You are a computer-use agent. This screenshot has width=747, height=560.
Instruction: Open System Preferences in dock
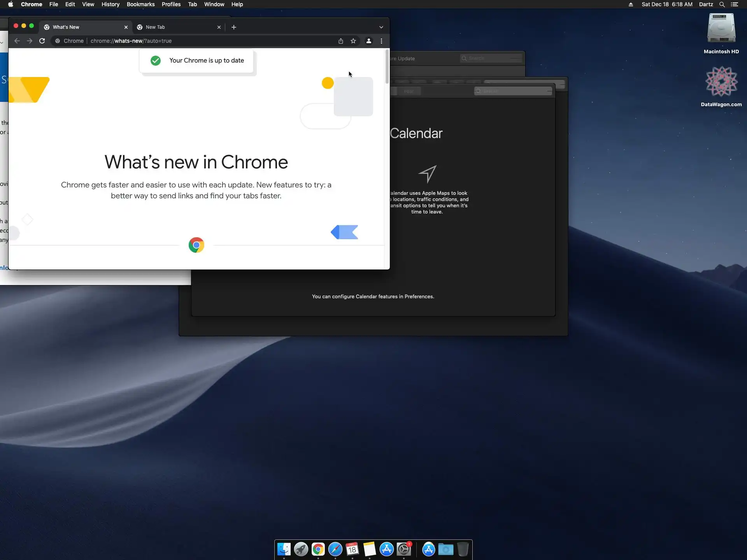click(x=404, y=549)
